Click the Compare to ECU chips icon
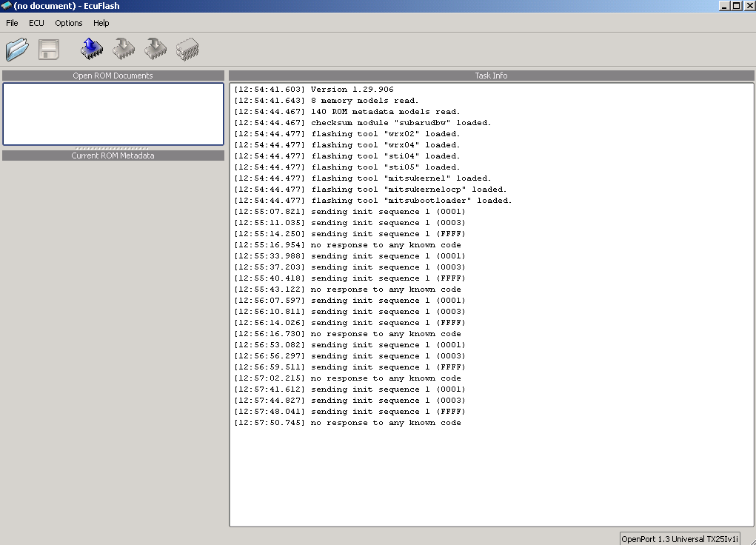Screen dimensions: 756x545 point(187,49)
